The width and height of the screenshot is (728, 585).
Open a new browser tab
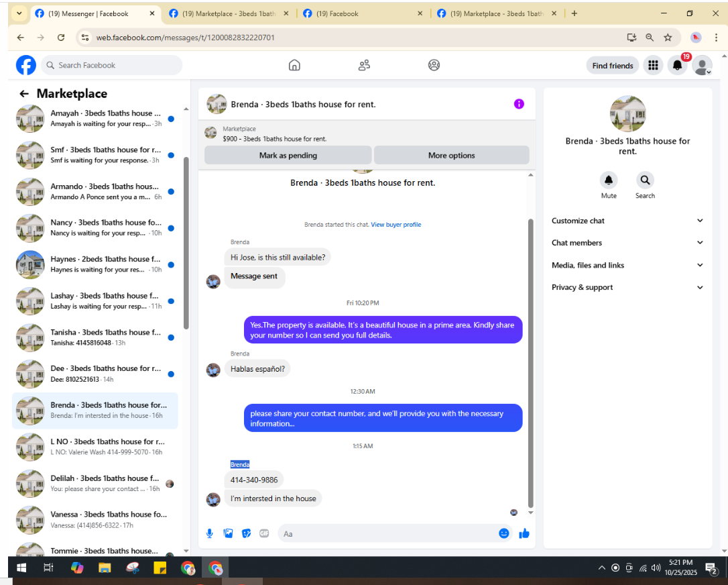pos(574,13)
